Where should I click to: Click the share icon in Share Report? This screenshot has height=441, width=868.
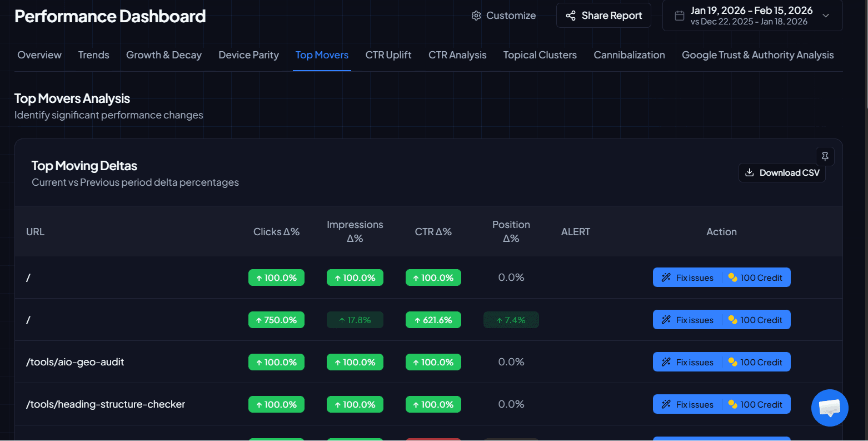(571, 16)
